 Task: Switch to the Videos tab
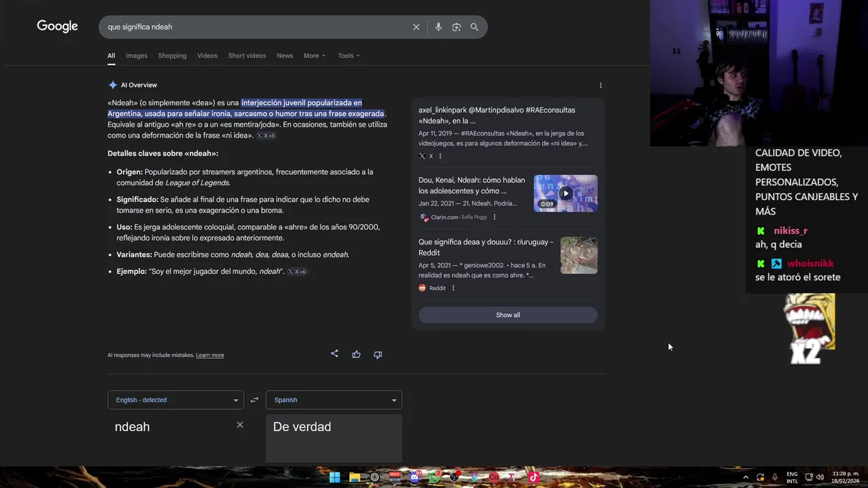click(x=208, y=56)
